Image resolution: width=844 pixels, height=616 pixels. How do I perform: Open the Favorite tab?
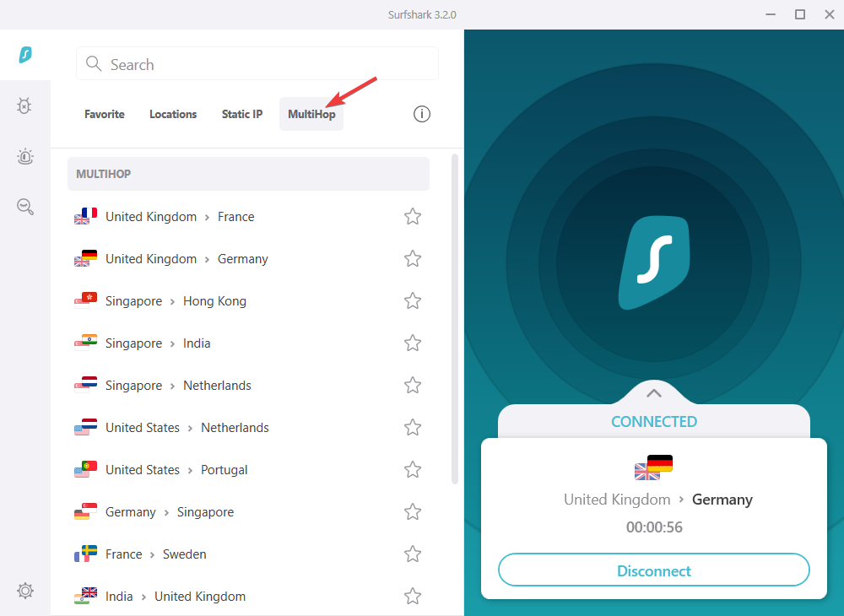tap(105, 114)
